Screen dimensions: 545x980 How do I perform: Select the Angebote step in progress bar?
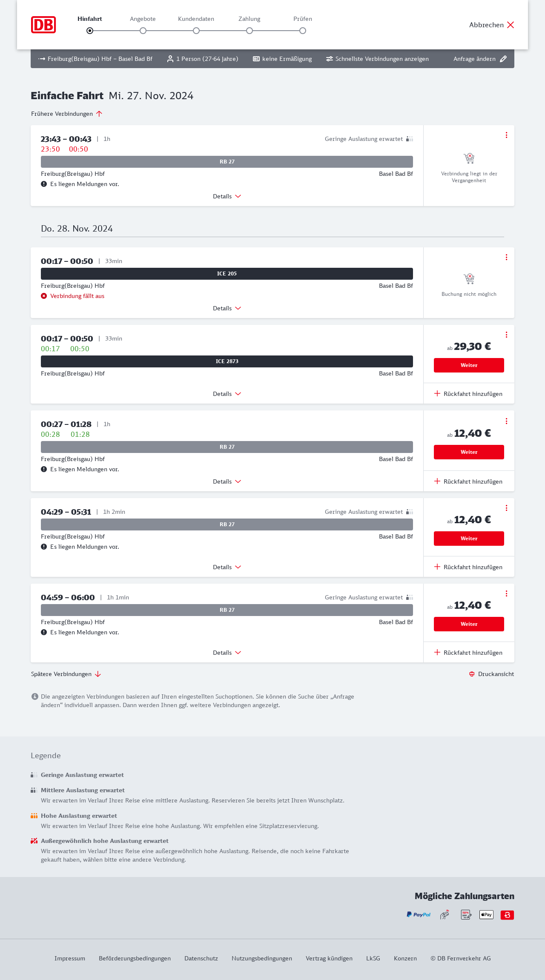143,31
